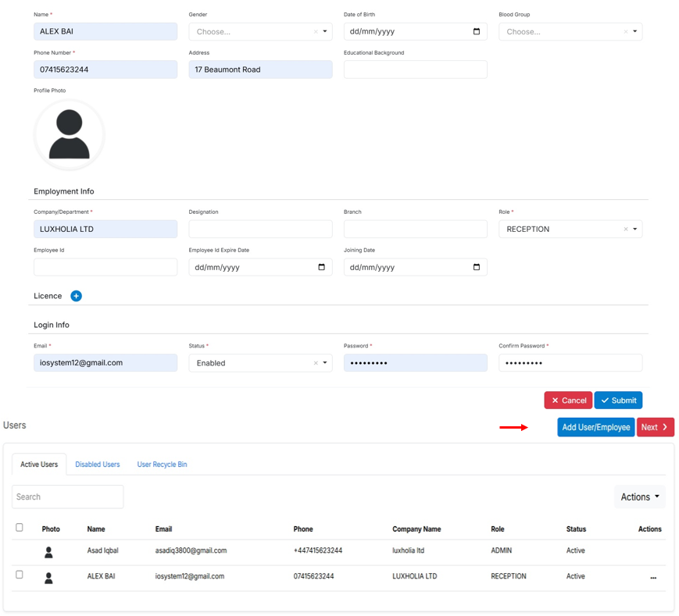
Task: Open calendar picker for Date of Birth
Action: tap(477, 32)
